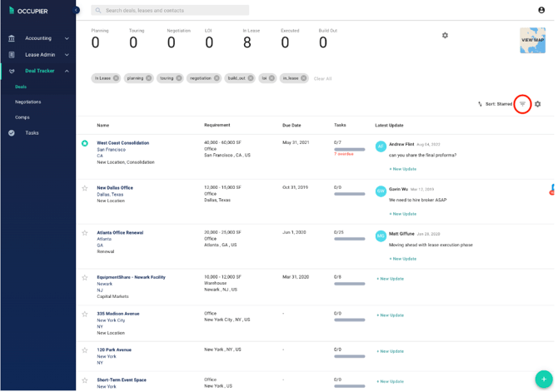Expand the Accounting menu chevron
Screen dimensions: 558x392
tap(67, 38)
